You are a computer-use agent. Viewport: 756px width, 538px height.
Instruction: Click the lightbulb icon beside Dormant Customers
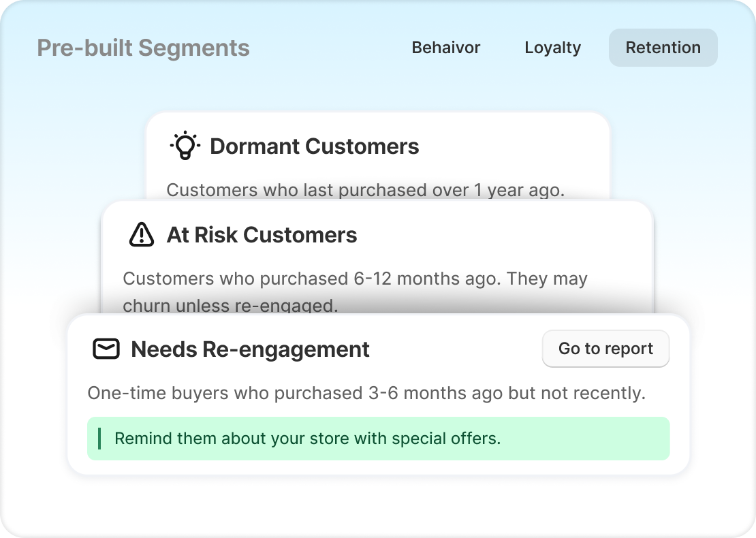click(185, 146)
